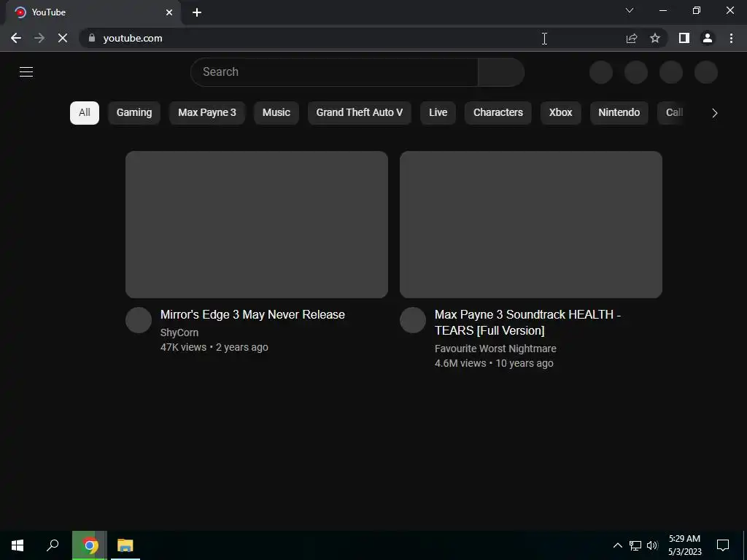Click the search submit button placeholder
The width and height of the screenshot is (747, 560).
pyautogui.click(x=501, y=72)
